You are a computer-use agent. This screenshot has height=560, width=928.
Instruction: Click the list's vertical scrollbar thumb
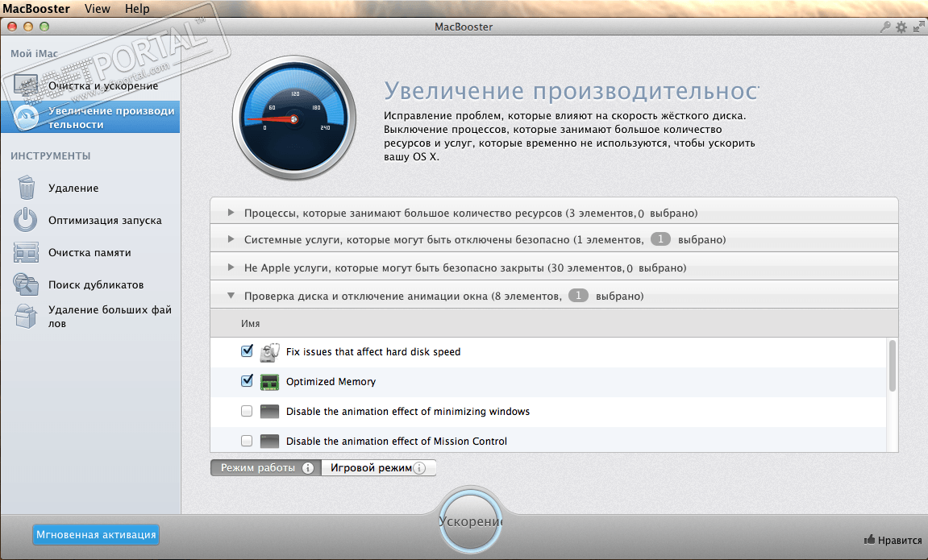893,366
